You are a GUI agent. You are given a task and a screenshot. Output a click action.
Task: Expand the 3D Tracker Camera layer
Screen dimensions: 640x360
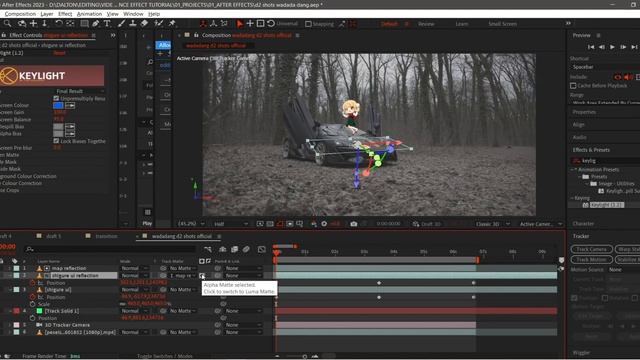(x=9, y=325)
